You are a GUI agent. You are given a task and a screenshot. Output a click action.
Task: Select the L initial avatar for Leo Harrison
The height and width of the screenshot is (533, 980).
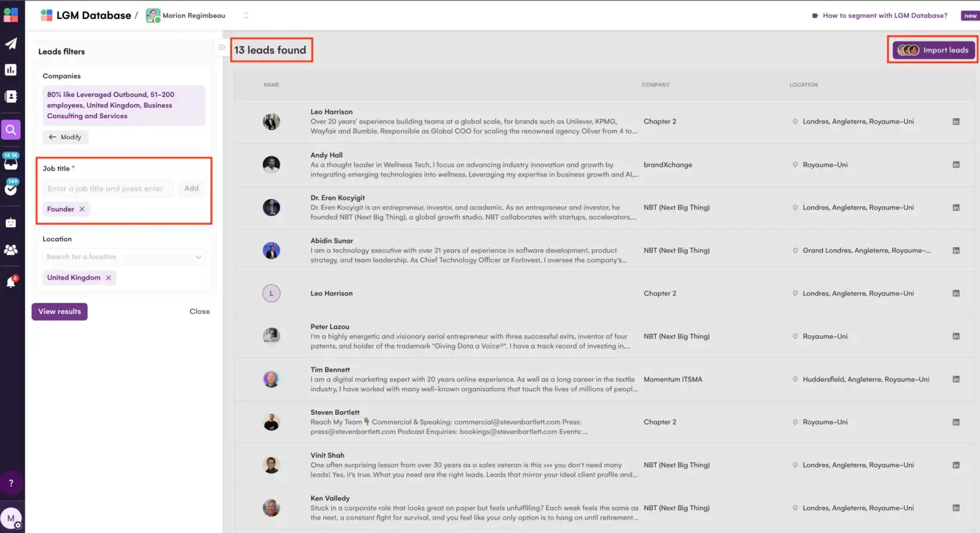271,294
